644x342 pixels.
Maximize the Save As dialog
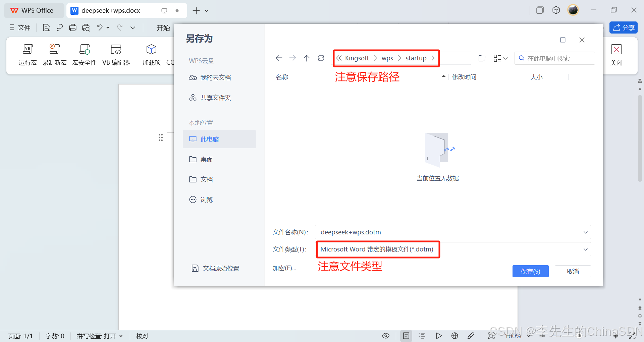click(563, 40)
